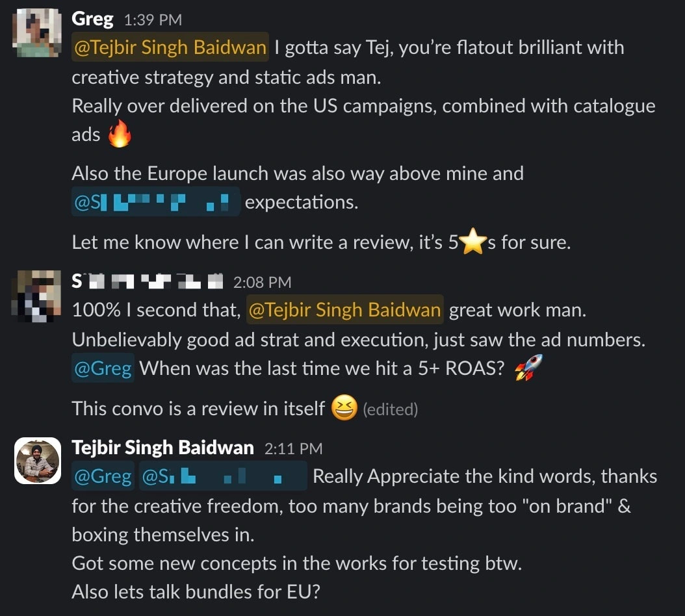Click the fire emoji after 'ads'

[x=120, y=134]
